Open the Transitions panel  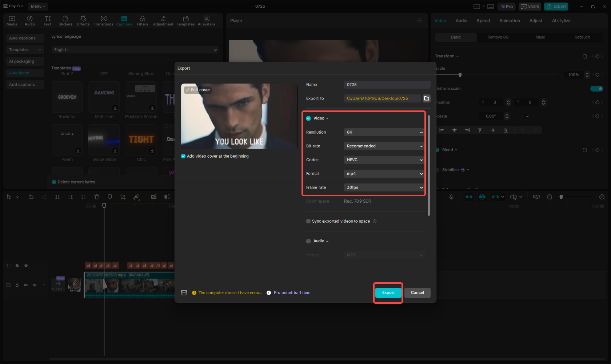(104, 21)
